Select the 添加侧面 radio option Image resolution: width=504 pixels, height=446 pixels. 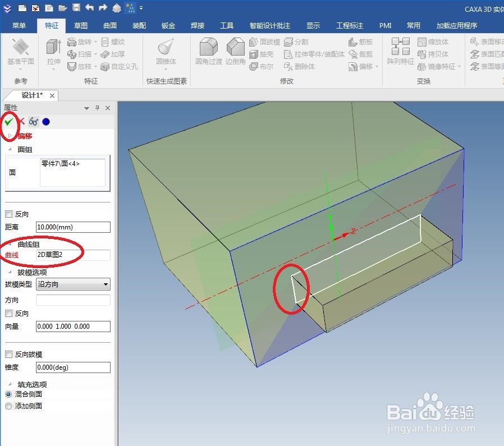point(8,406)
